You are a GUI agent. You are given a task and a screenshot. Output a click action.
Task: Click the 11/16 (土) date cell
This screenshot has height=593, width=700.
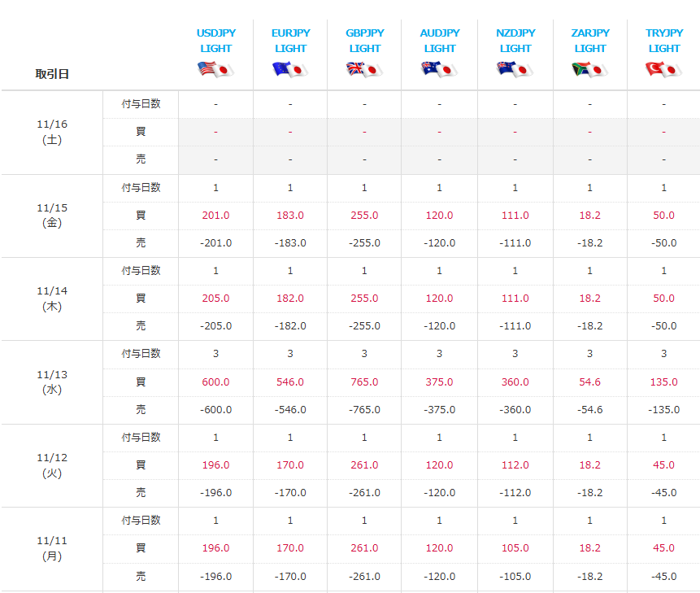coord(52,132)
